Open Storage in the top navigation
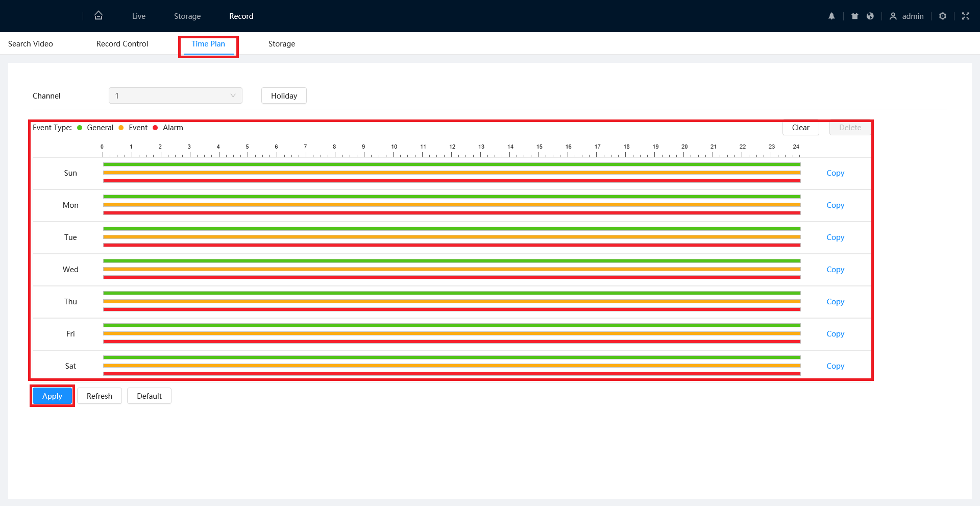 (x=187, y=16)
